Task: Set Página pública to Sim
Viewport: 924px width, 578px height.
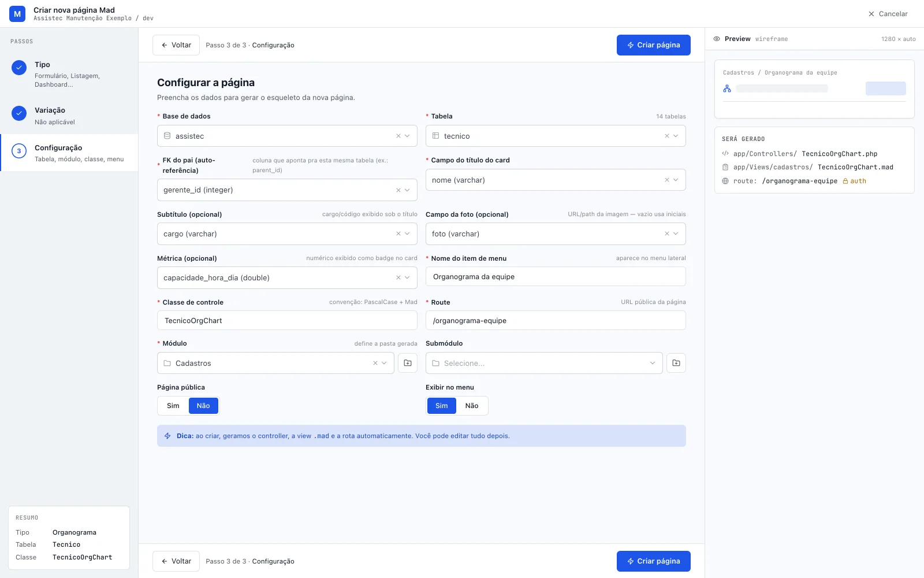Action: click(x=173, y=406)
